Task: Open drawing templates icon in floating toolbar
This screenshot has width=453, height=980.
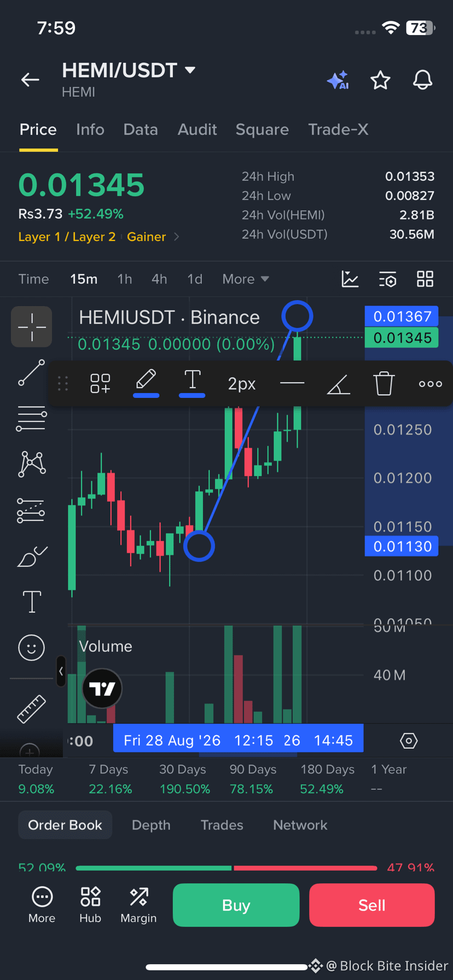Action: point(100,384)
